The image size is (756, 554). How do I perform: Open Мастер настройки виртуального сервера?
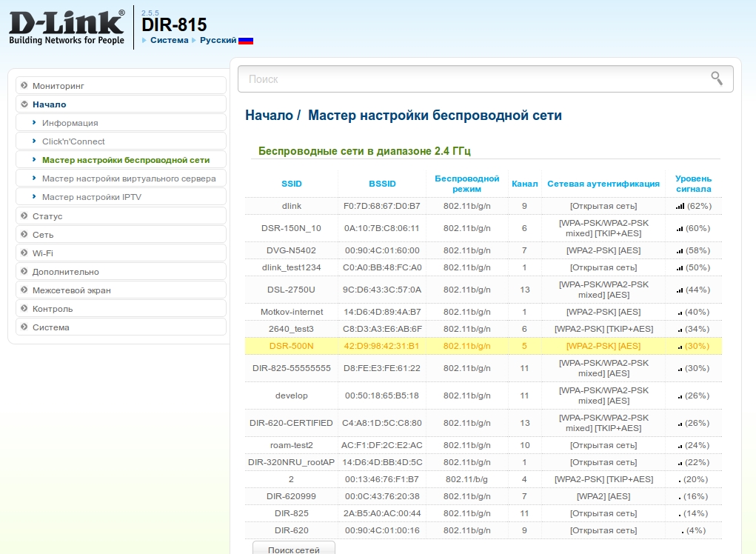click(129, 178)
